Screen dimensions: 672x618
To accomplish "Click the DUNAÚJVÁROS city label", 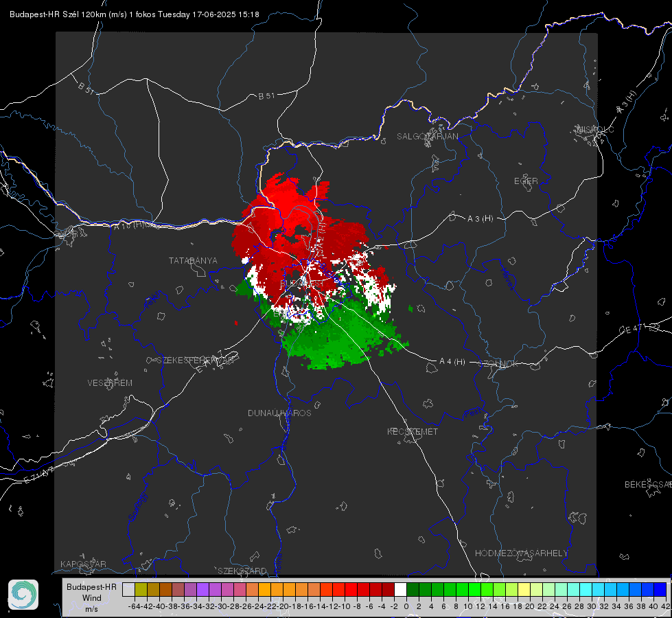I will 279,413.
